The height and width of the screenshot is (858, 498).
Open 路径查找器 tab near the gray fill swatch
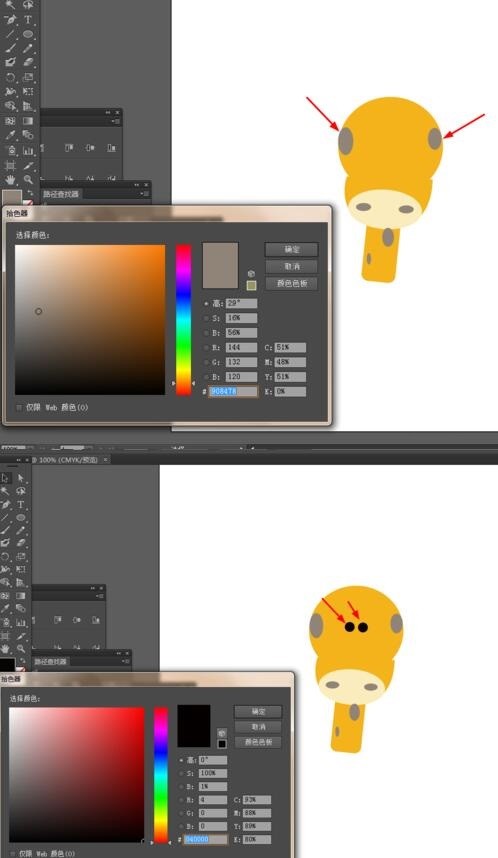click(x=61, y=194)
